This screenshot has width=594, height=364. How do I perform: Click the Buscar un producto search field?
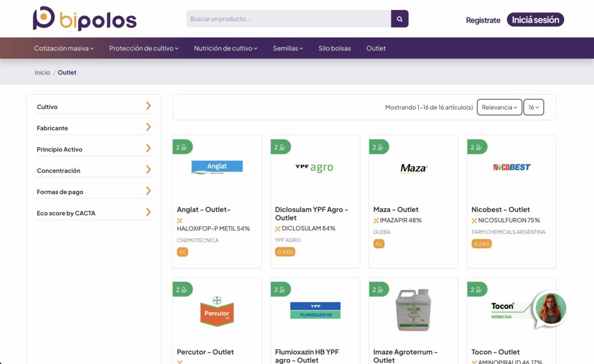(289, 19)
